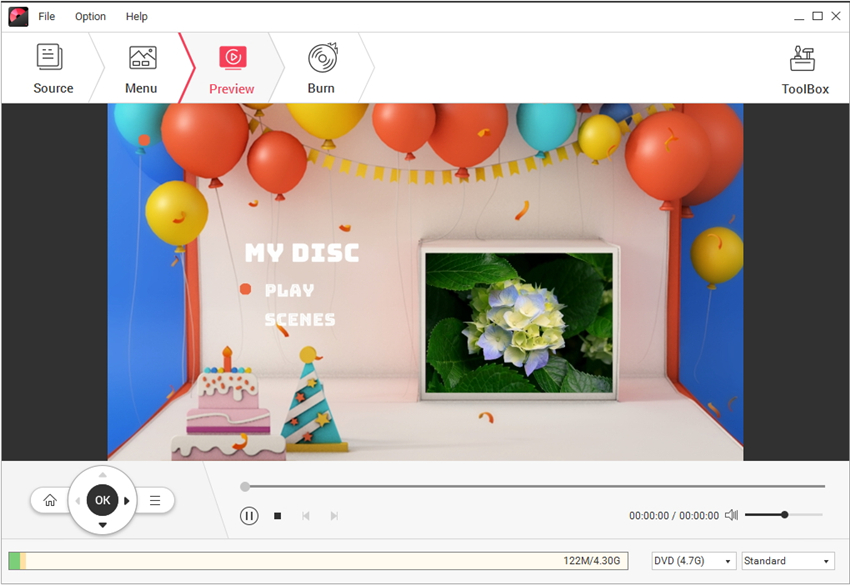Mute the volume speaker icon
The width and height of the screenshot is (850, 585).
point(731,515)
